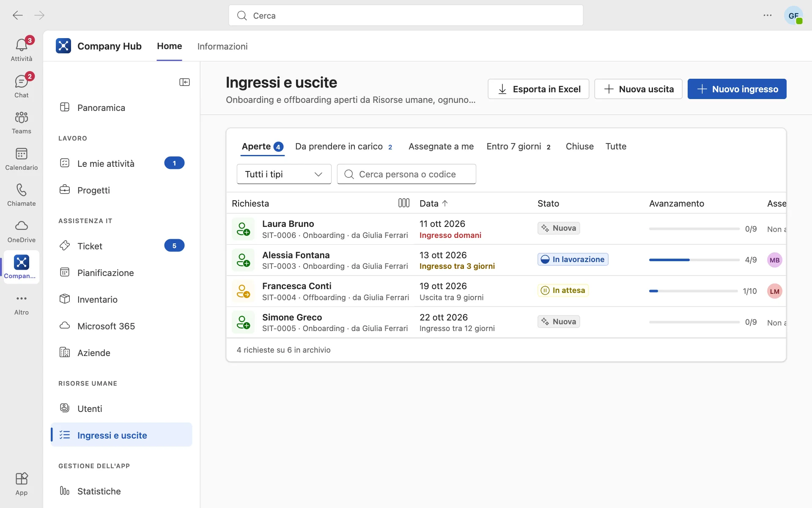This screenshot has width=812, height=508.
Task: Open the three-dot menu by the profile picture
Action: pos(768,16)
